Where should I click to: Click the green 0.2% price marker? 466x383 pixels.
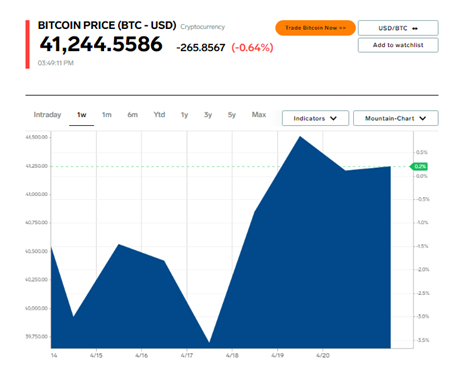pos(419,166)
